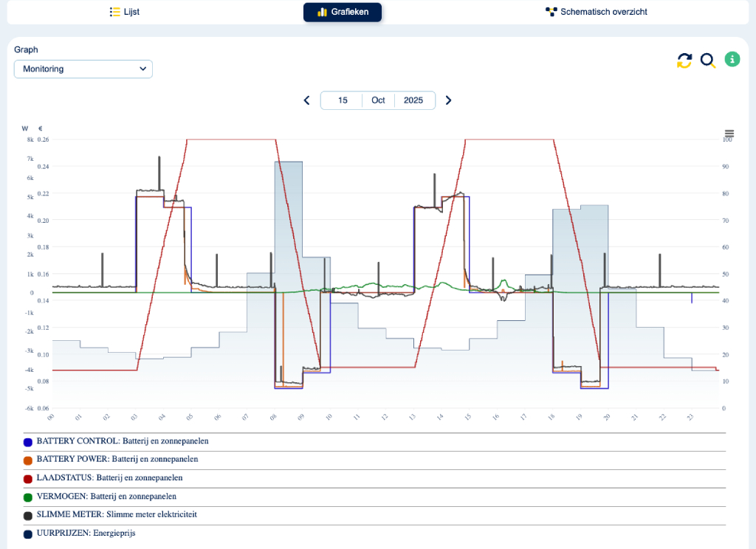Switch to the Grafieken tab
Image resolution: width=756 pixels, height=549 pixels.
coord(343,12)
